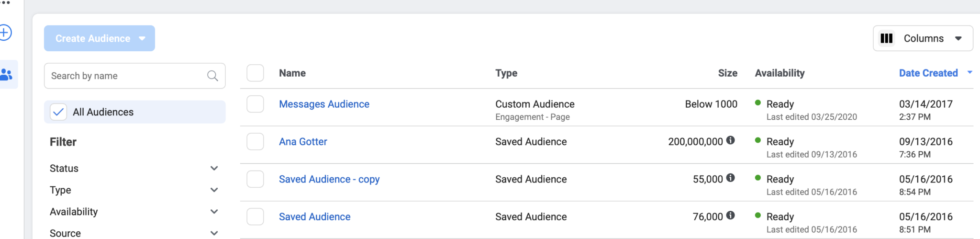Open info icon next to 76,000 size
This screenshot has width=980, height=239.
click(x=730, y=215)
